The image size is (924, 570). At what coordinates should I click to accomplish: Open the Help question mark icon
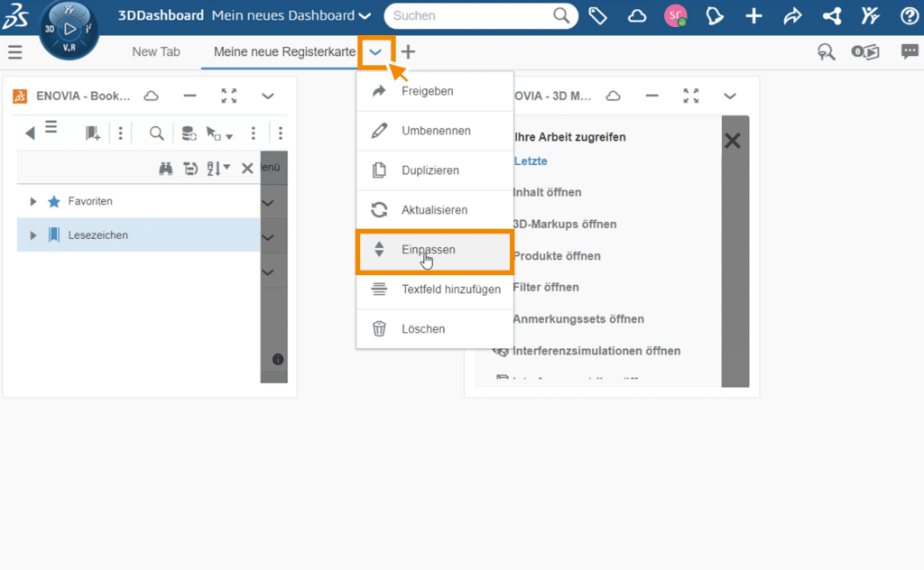click(907, 15)
